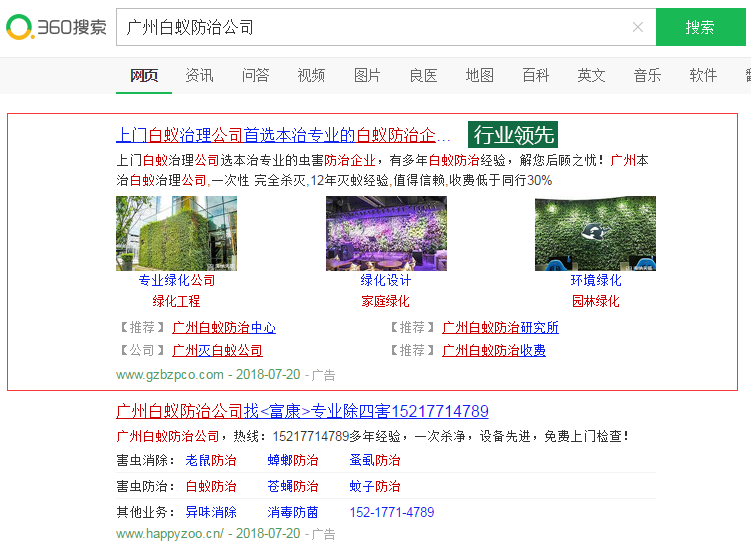The width and height of the screenshot is (751, 551).
Task: Click the www.happyzoo.cn/ URL
Action: tap(170, 534)
